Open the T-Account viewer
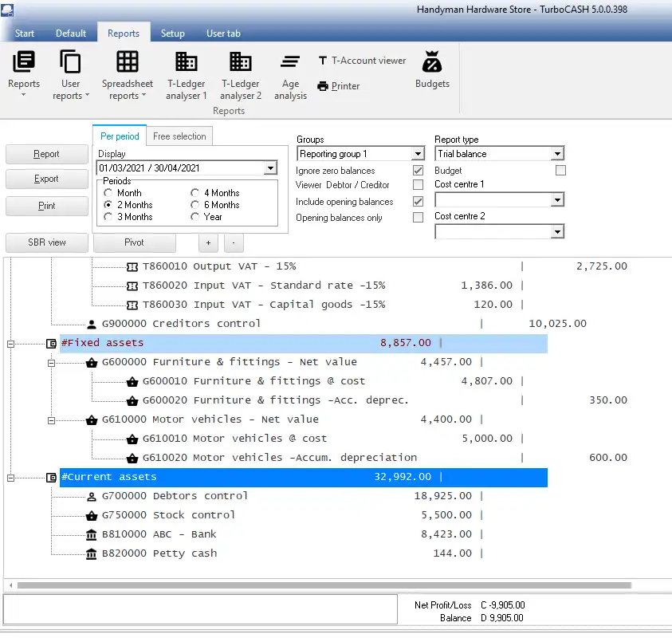Screen dimensions: 672x638 point(363,61)
